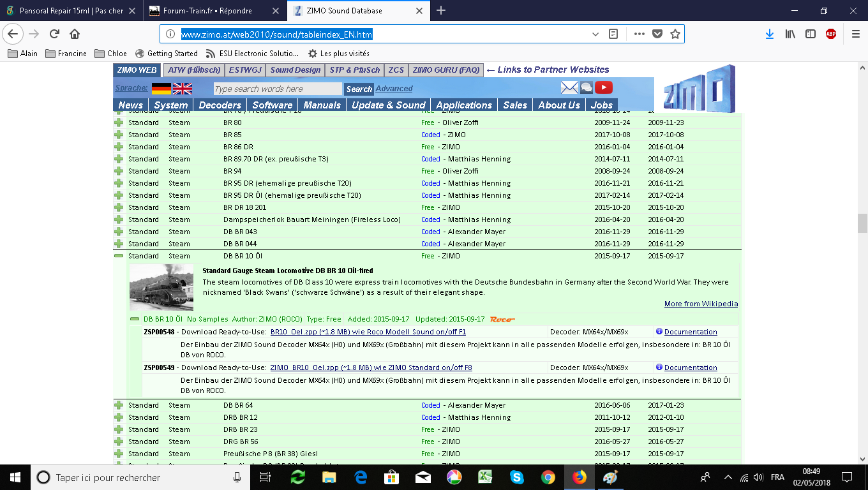The width and height of the screenshot is (868, 490).
Task: Open the Roco brand logo link
Action: pos(502,319)
